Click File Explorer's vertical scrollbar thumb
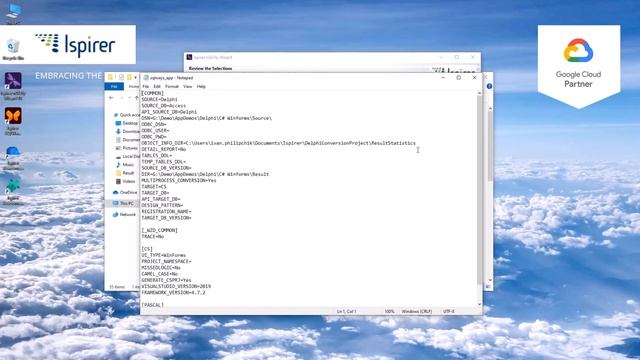Screen dimensions: 640x360 pos(490,147)
